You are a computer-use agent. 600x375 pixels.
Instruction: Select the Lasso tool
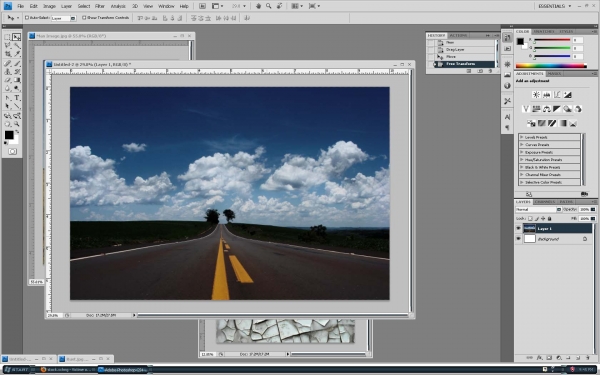[7, 46]
